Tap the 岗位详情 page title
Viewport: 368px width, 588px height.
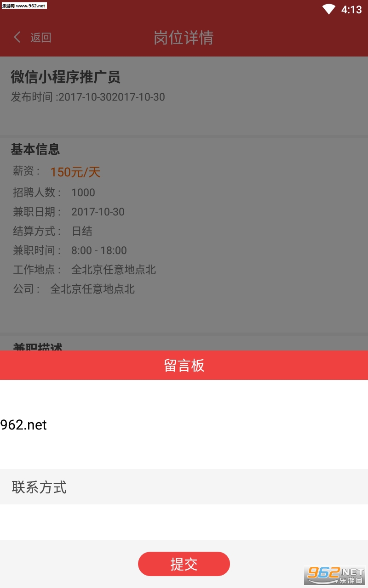pos(184,38)
